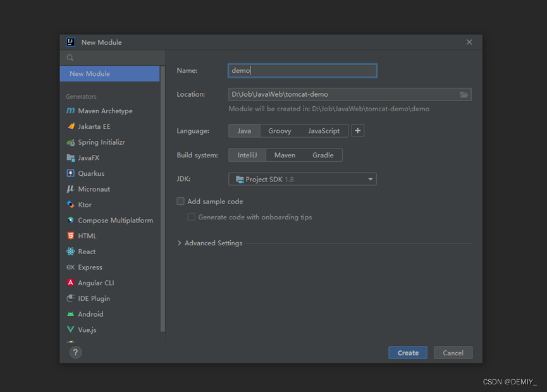The width and height of the screenshot is (547, 392).
Task: Select the HTML generator label
Action: pyautogui.click(x=87, y=236)
